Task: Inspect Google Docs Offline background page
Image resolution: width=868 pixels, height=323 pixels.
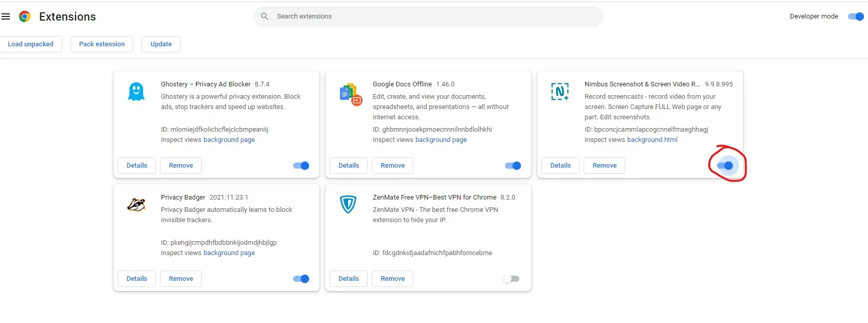Action: pos(441,140)
